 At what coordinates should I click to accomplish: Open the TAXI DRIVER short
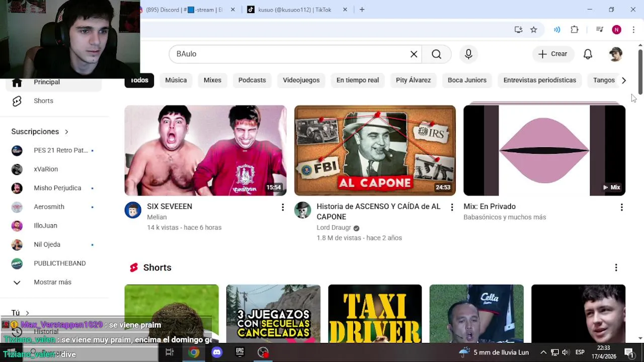[x=375, y=314]
